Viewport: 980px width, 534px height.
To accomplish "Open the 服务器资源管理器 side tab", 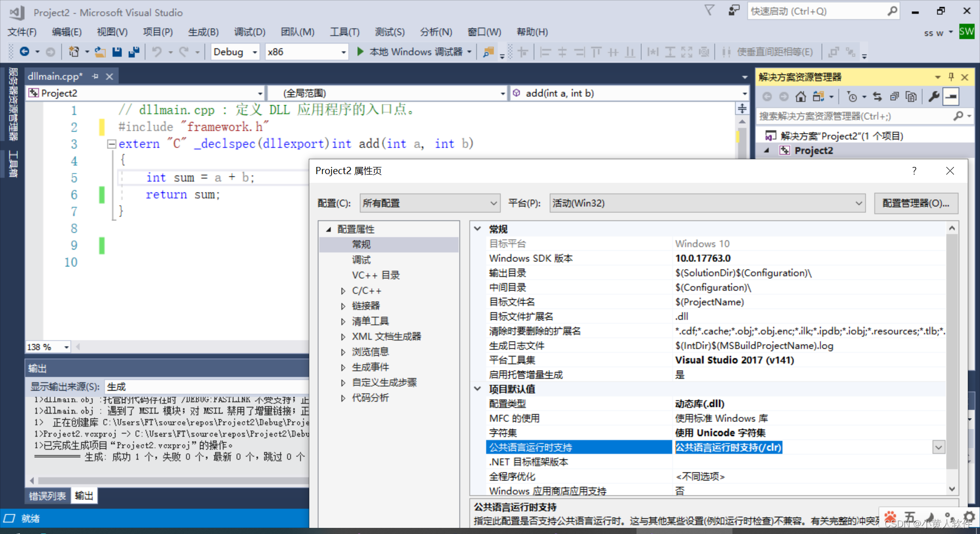I will (x=13, y=104).
